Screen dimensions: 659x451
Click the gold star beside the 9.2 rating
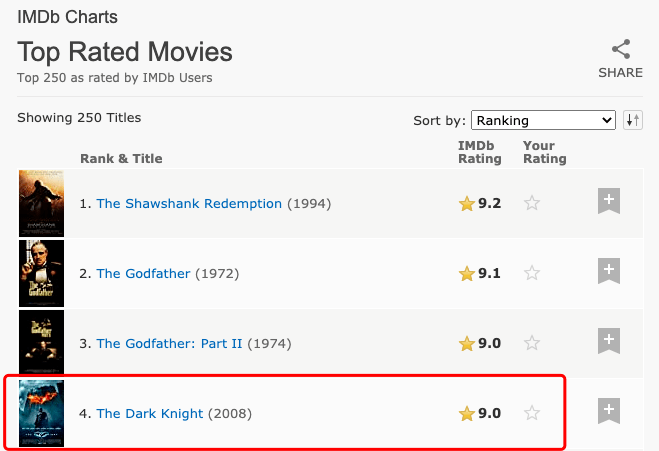pyautogui.click(x=467, y=203)
